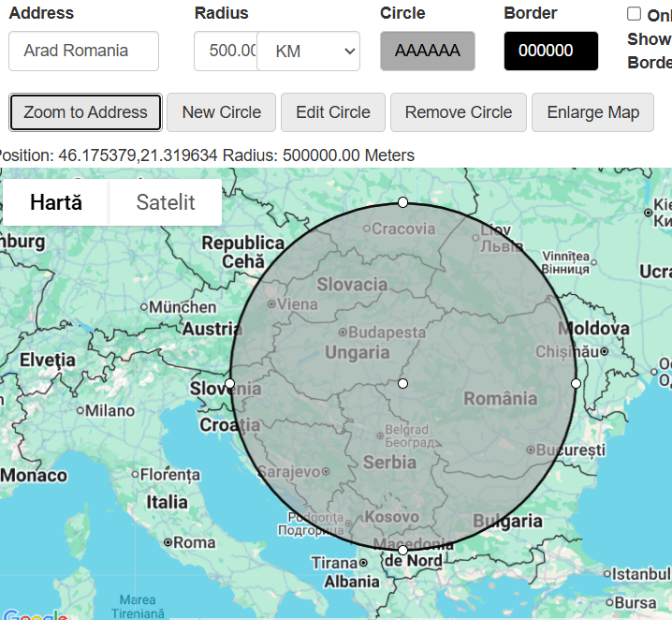Click the București city marker
Image resolution: width=672 pixels, height=620 pixels.
[531, 450]
